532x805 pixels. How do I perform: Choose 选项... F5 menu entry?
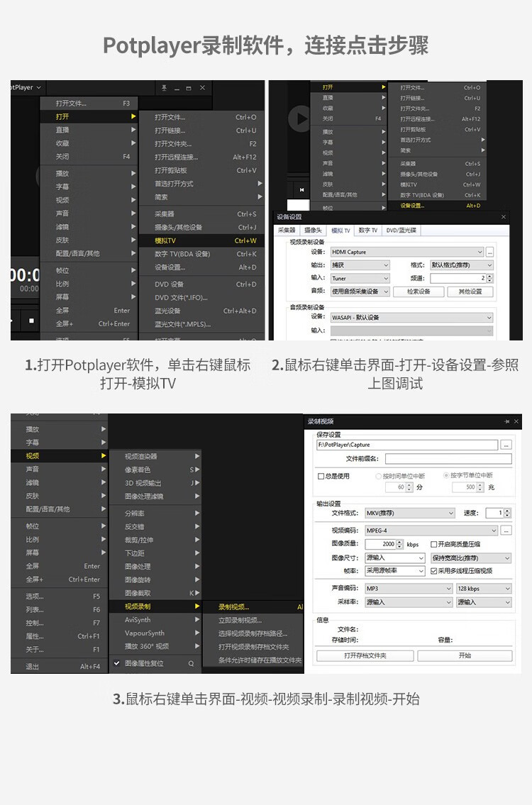pyautogui.click(x=60, y=596)
